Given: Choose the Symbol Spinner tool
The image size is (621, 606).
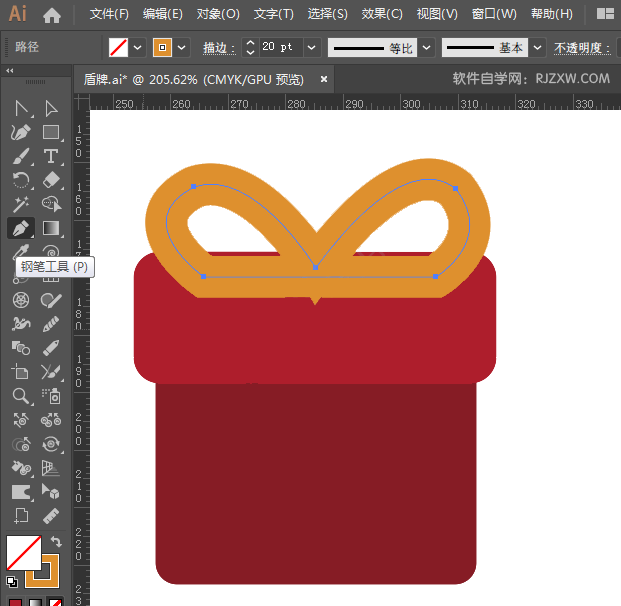Looking at the screenshot, I should 51,444.
